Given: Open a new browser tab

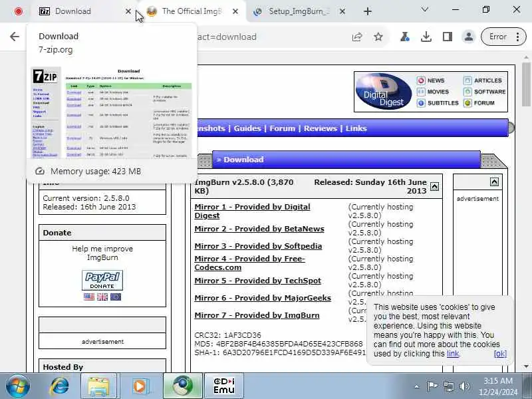Looking at the screenshot, I should [368, 11].
